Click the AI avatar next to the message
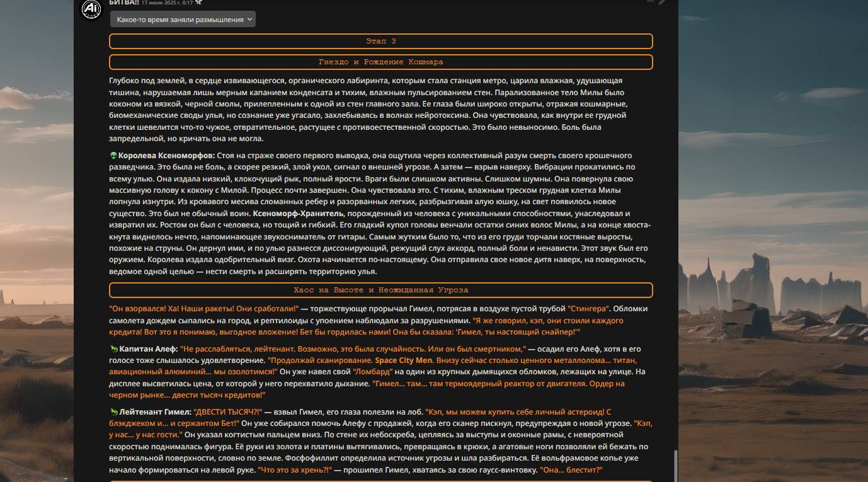The height and width of the screenshot is (482, 868). pos(91,9)
